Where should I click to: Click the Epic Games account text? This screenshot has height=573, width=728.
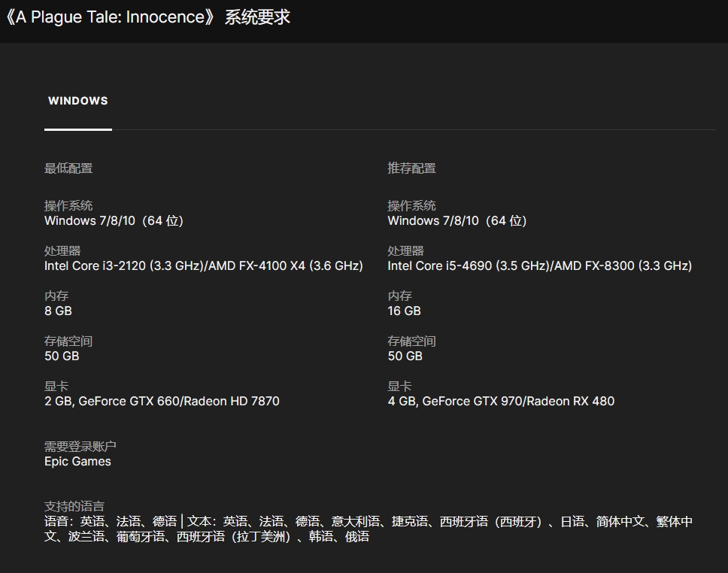tap(77, 462)
